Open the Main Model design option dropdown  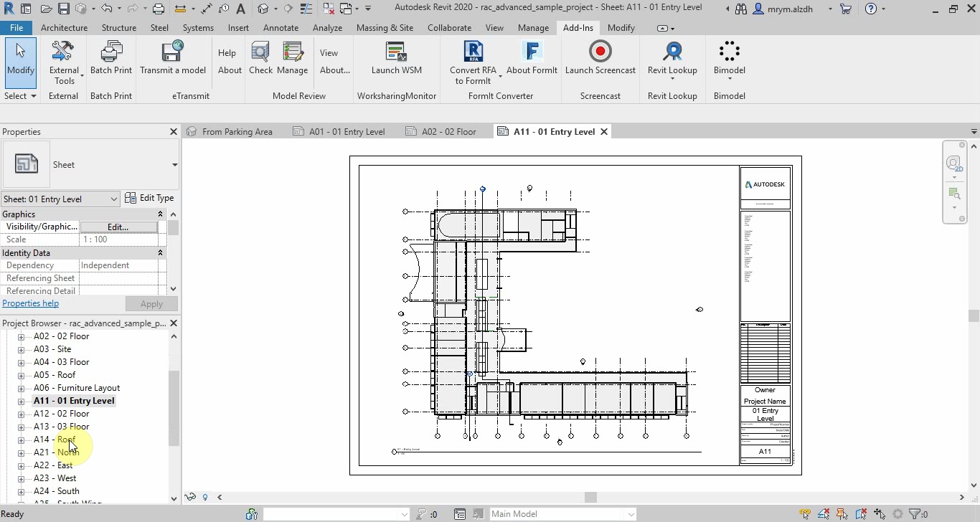point(631,514)
